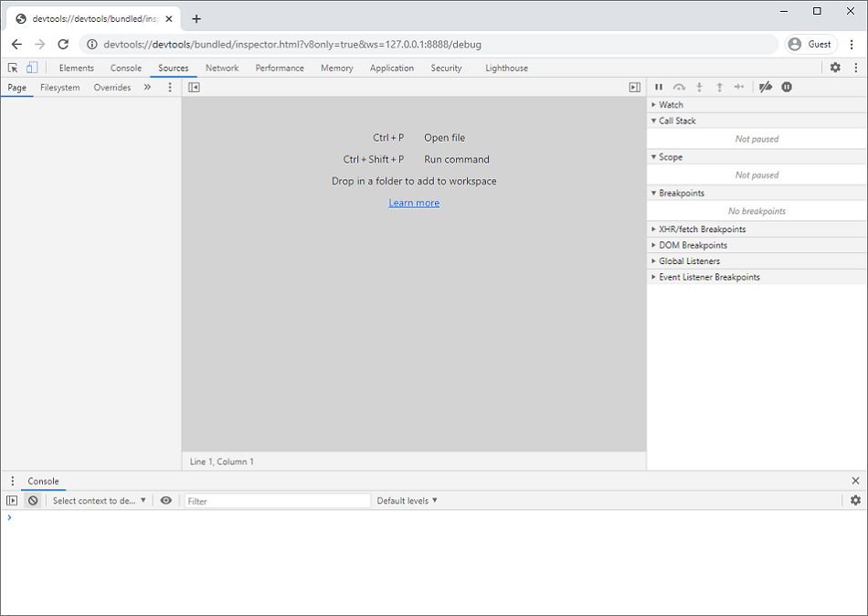Clear the console output

[x=33, y=501]
